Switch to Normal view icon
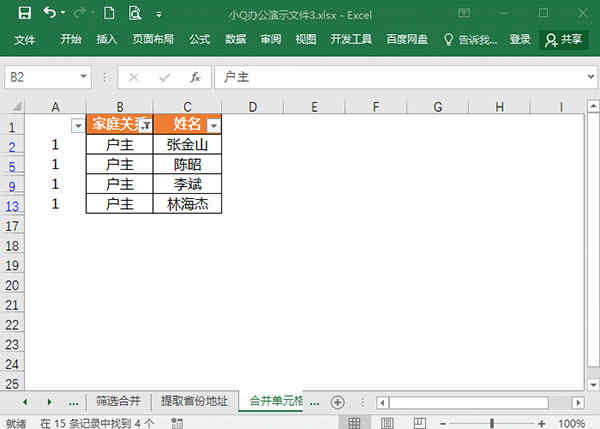Viewport: 600px width, 429px height. (354, 422)
